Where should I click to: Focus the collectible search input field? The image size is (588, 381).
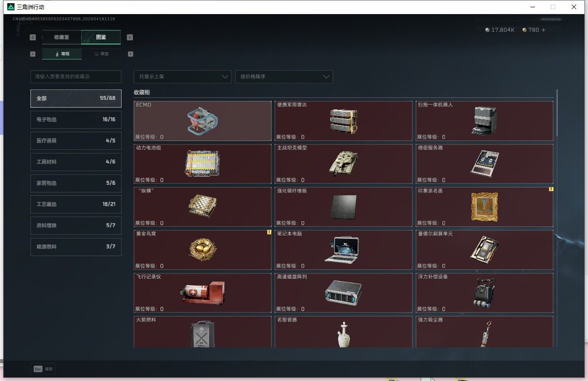coord(76,77)
